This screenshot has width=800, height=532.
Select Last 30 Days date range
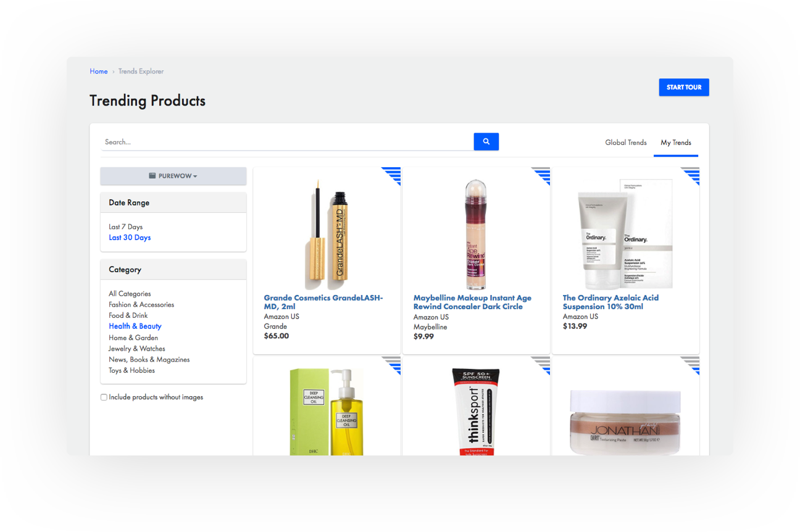point(130,238)
